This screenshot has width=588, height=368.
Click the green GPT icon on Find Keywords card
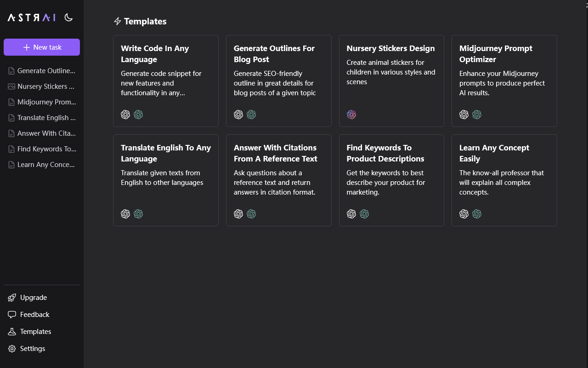click(364, 214)
